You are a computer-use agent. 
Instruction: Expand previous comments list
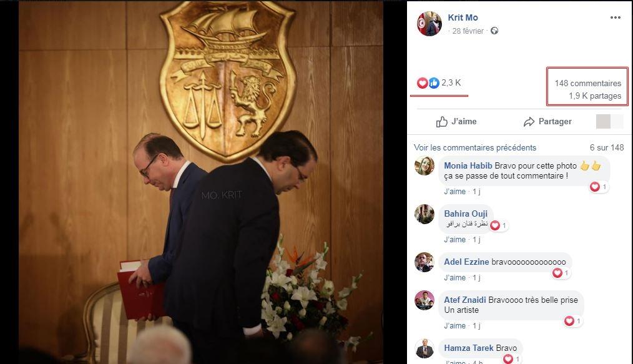[x=475, y=148]
